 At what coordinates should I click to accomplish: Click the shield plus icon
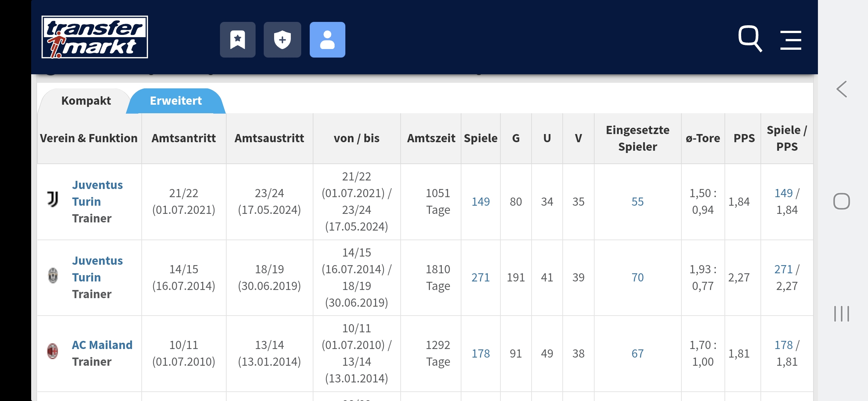point(282,40)
